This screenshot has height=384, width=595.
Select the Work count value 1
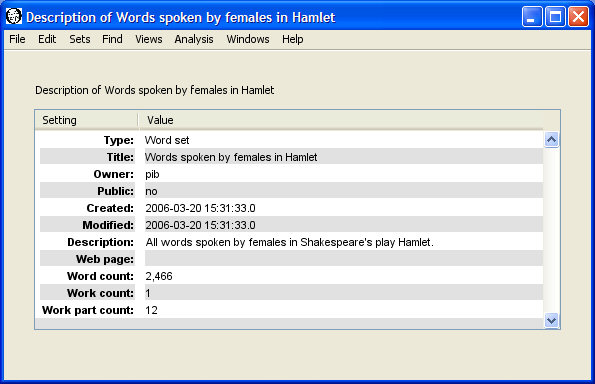[x=148, y=293]
